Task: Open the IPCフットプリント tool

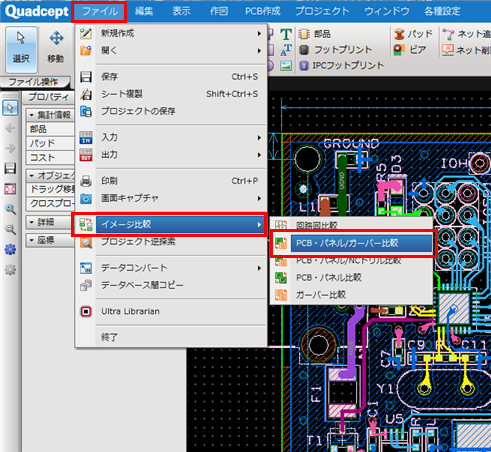Action: pos(341,65)
